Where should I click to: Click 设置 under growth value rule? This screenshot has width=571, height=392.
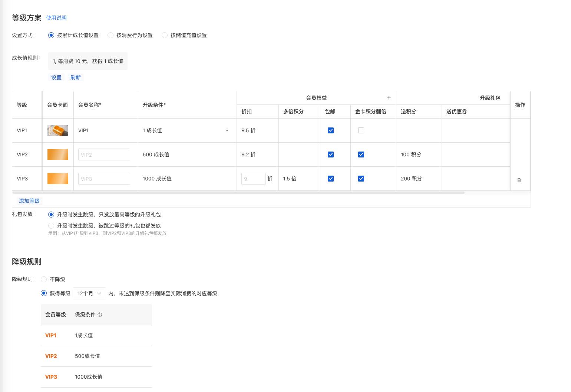pyautogui.click(x=56, y=77)
